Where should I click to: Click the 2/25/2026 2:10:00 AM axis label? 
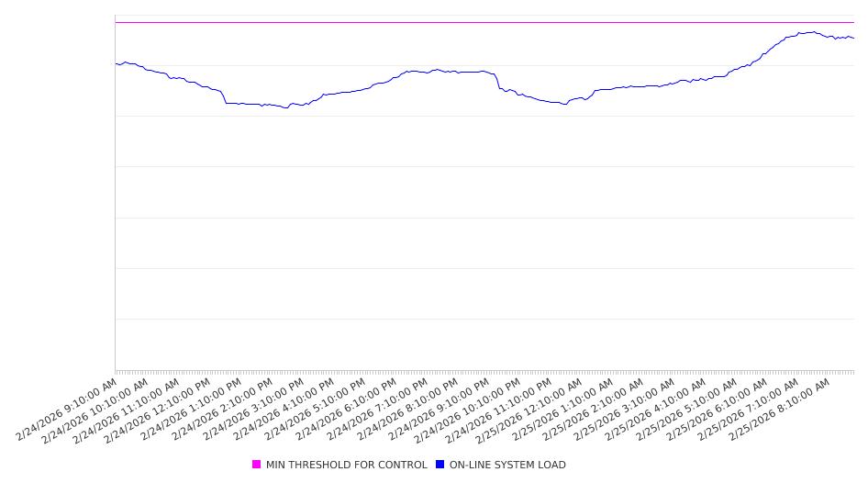(x=595, y=409)
